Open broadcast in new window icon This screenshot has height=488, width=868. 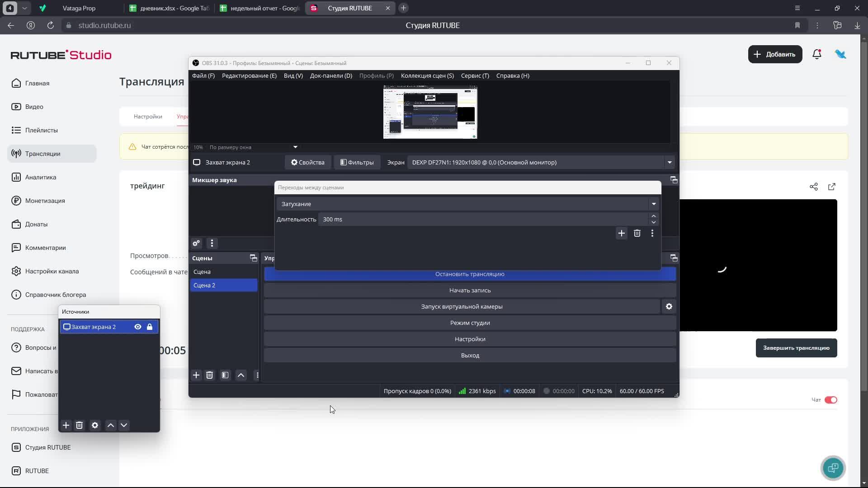pos(832,187)
